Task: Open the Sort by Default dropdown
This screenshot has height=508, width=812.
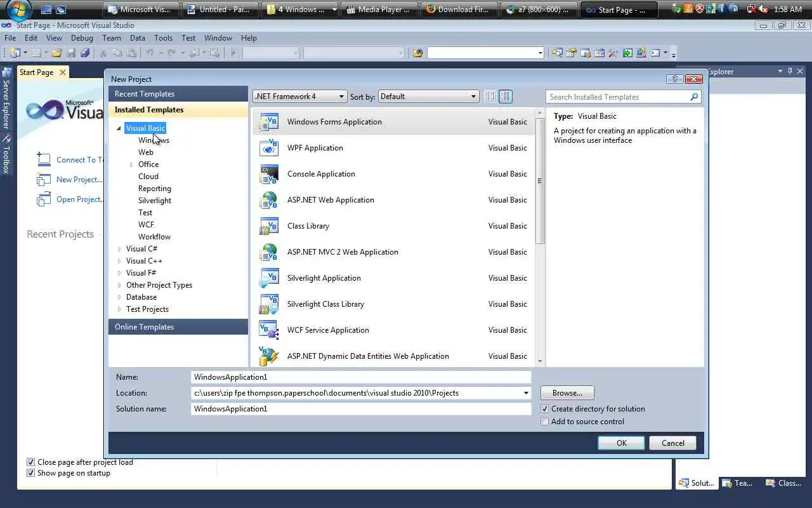Action: tap(428, 97)
